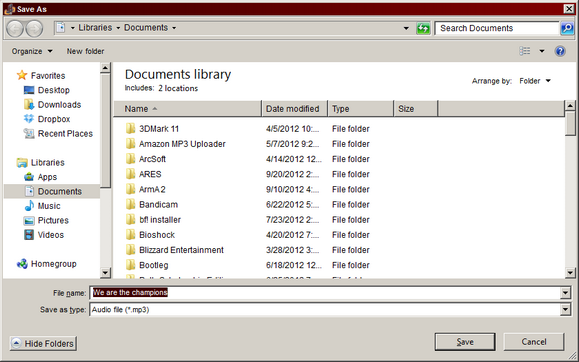Expand the Arrange by Folder dropdown

535,81
